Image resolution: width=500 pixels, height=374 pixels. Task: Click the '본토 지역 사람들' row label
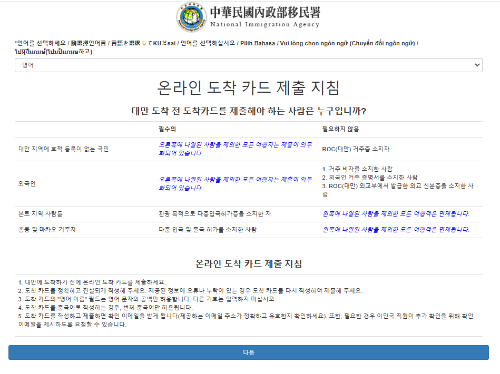(x=40, y=214)
